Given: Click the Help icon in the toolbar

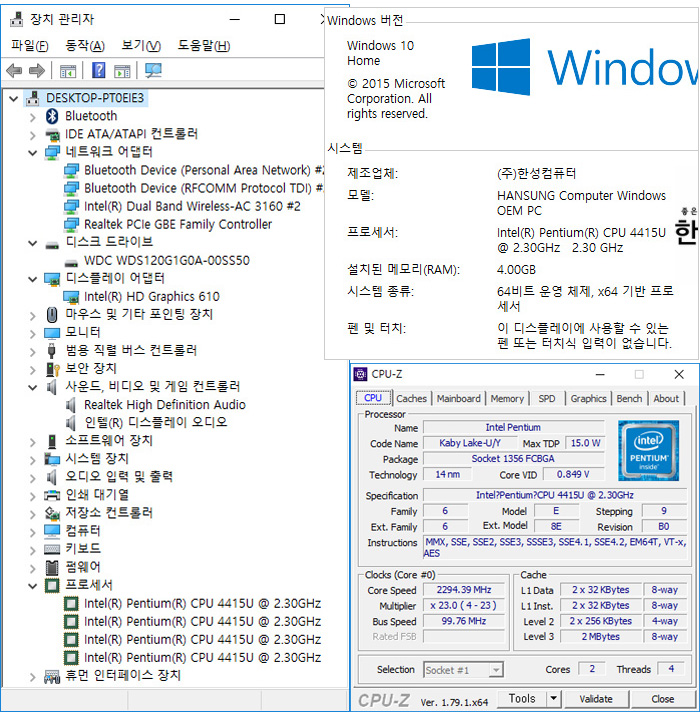Looking at the screenshot, I should (98, 70).
